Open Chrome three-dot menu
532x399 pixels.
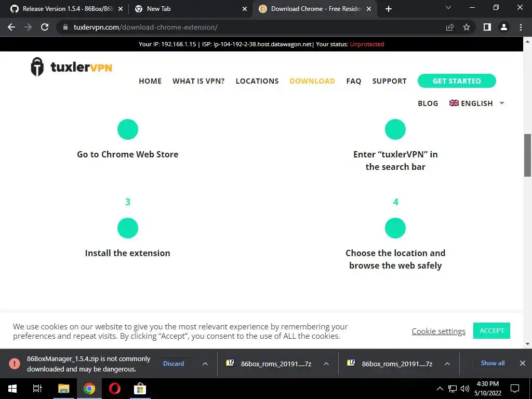[x=521, y=27]
